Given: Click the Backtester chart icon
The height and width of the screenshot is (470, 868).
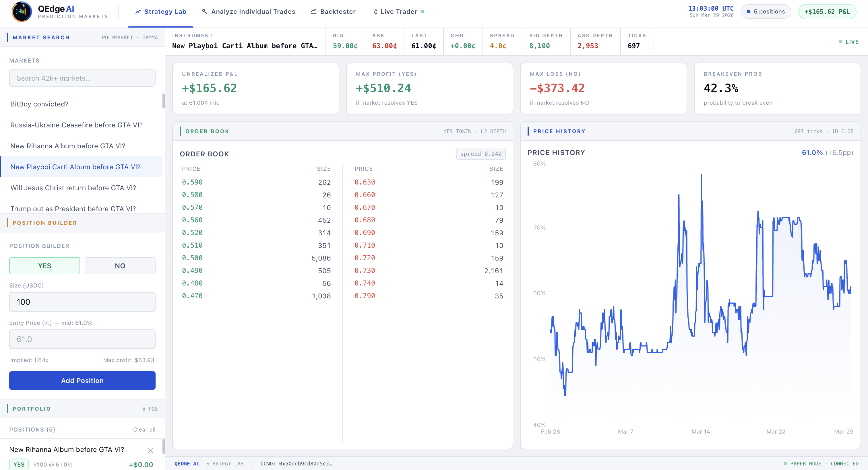Looking at the screenshot, I should pos(313,11).
